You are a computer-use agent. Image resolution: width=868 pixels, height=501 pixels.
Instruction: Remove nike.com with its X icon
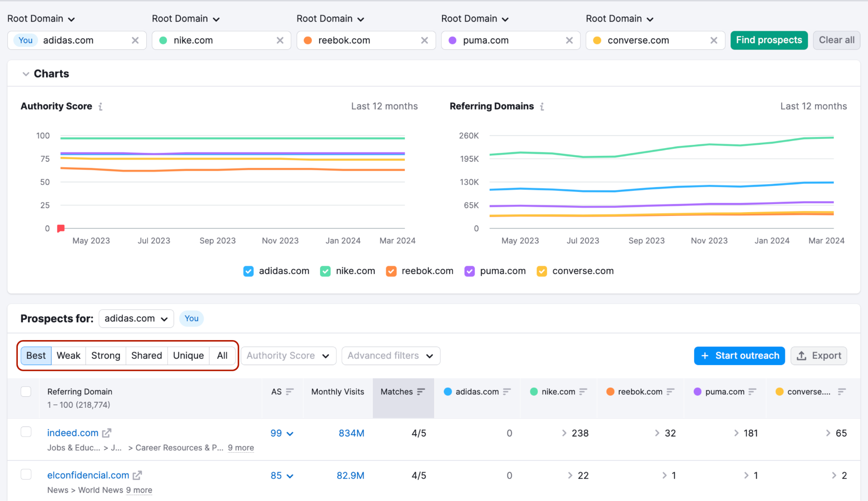280,40
